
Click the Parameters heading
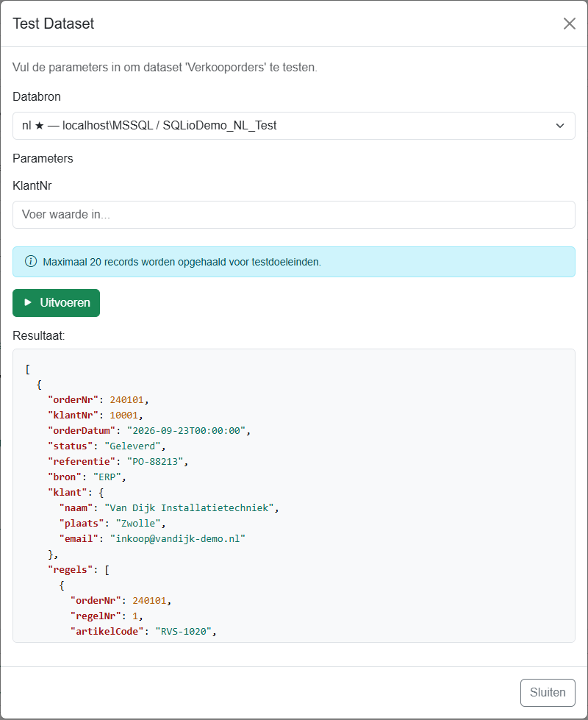(43, 158)
